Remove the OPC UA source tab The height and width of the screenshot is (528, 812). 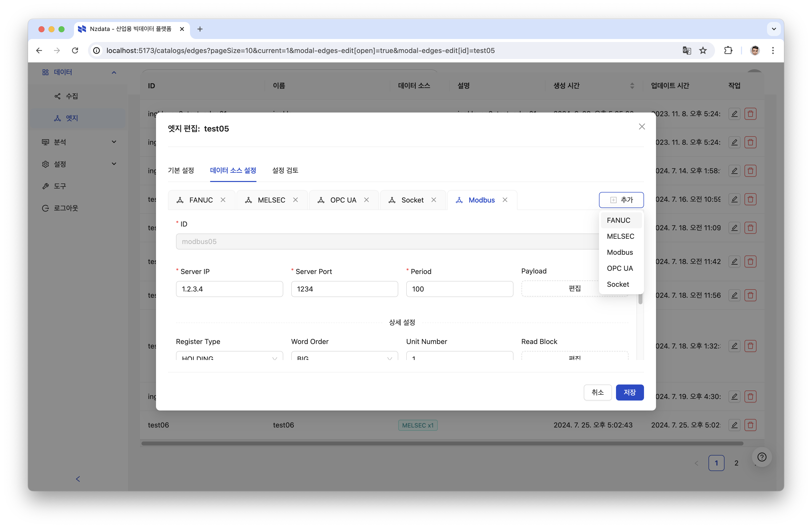[x=366, y=200]
